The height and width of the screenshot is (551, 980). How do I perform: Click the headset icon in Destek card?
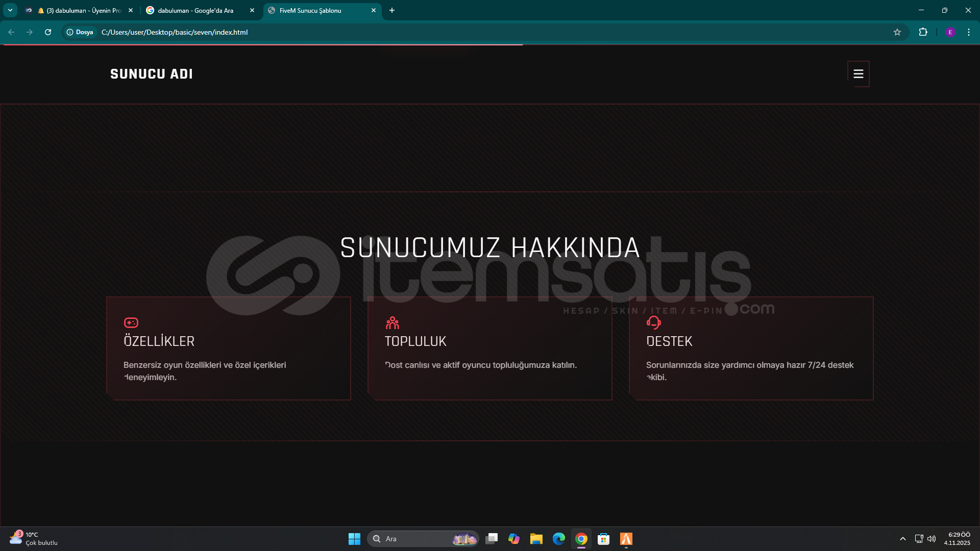coord(653,322)
